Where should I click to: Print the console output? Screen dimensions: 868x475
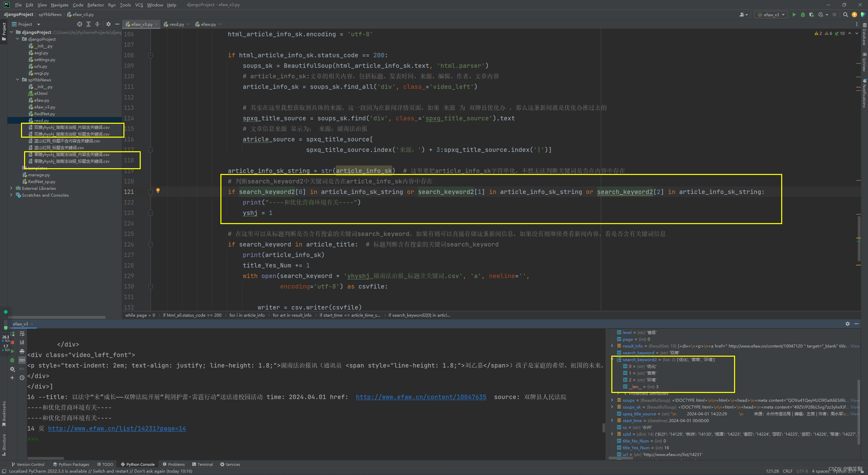coord(22,351)
